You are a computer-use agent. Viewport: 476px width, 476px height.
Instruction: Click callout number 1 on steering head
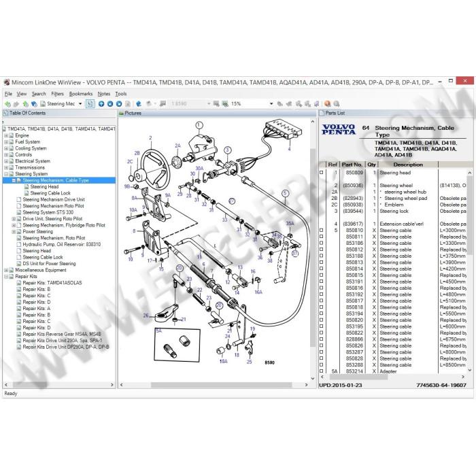199,124
